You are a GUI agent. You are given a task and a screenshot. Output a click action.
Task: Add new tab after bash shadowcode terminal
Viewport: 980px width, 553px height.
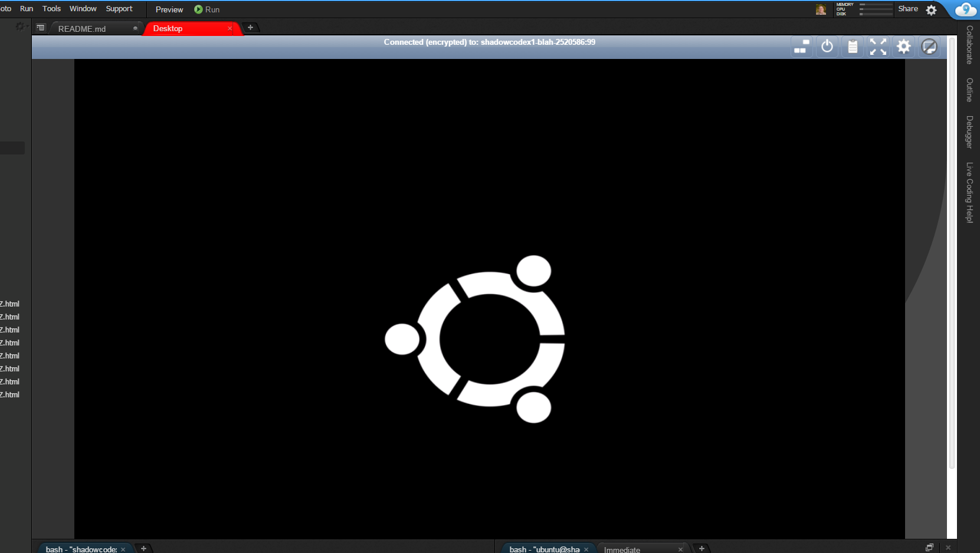coord(143,548)
